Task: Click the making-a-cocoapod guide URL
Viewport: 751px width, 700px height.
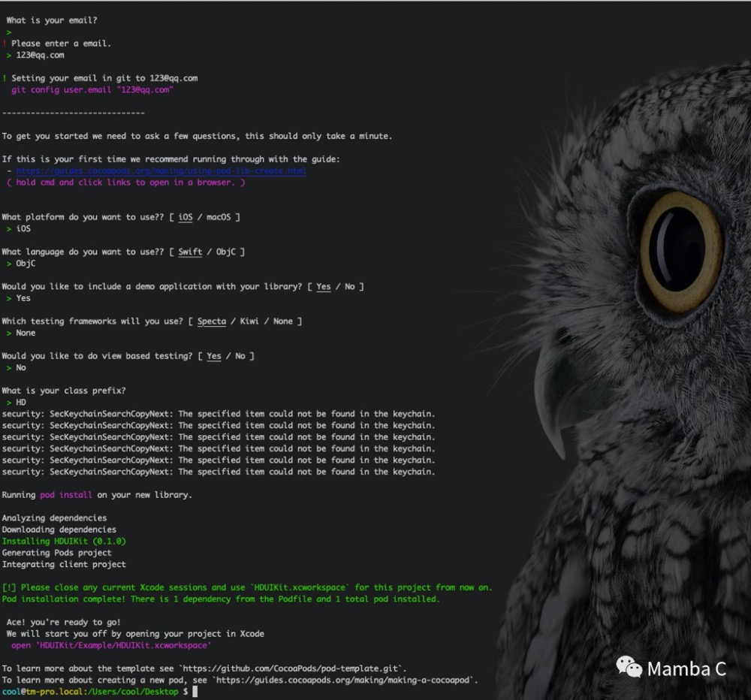Action: tap(345, 680)
